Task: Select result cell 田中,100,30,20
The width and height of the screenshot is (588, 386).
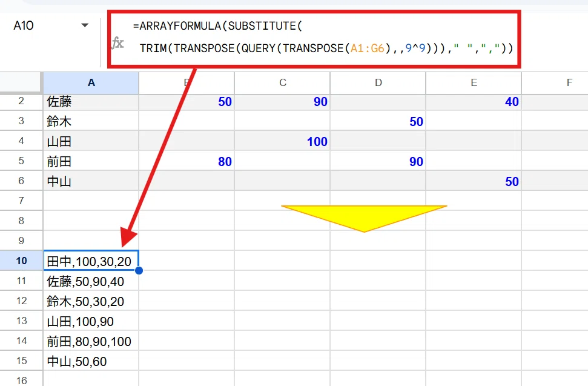Action: [x=91, y=261]
